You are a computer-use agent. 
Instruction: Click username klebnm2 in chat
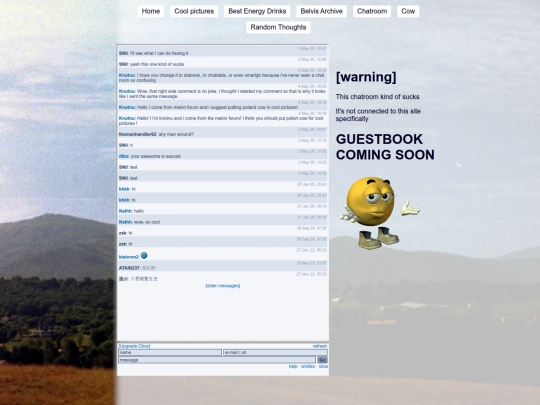(x=128, y=257)
